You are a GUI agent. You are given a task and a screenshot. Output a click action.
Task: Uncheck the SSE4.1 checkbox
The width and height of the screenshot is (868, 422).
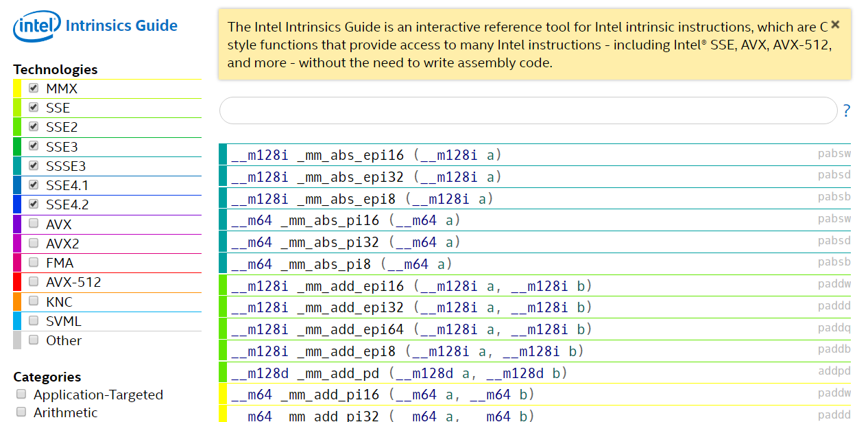point(34,185)
